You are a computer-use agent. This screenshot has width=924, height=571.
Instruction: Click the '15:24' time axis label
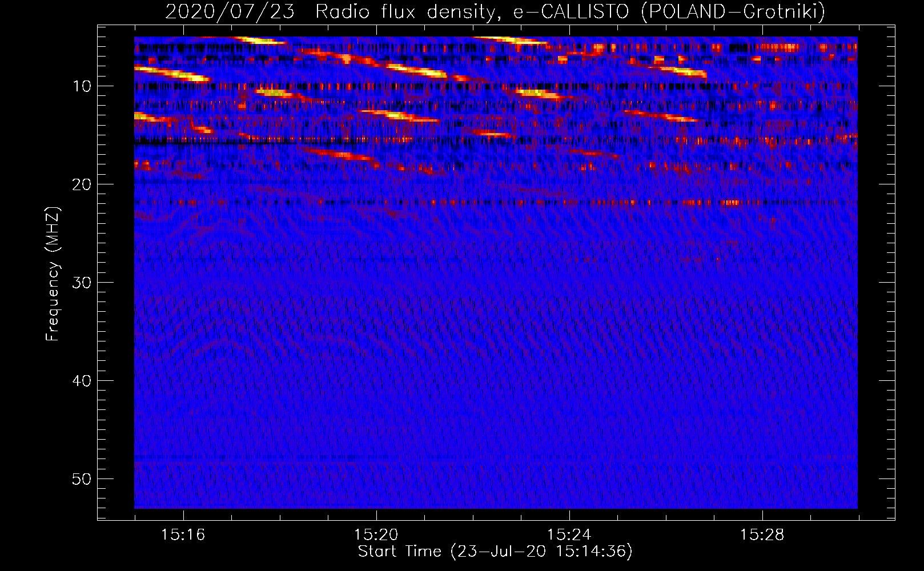569,535
